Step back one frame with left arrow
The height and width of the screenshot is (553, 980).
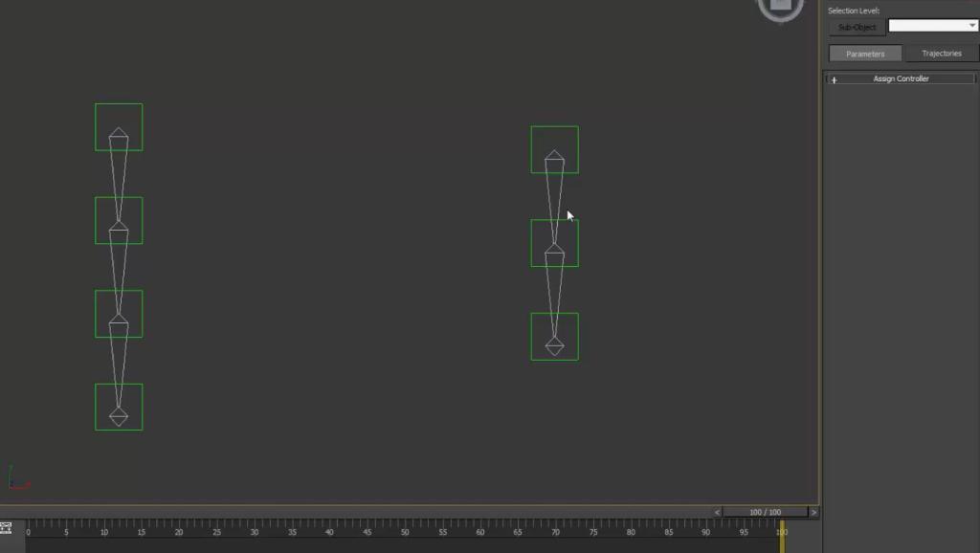click(x=717, y=513)
